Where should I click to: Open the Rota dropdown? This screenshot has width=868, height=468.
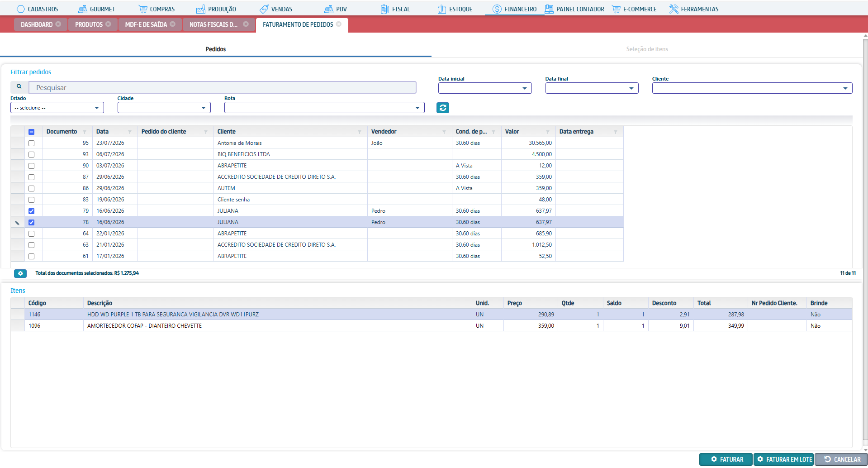click(324, 108)
